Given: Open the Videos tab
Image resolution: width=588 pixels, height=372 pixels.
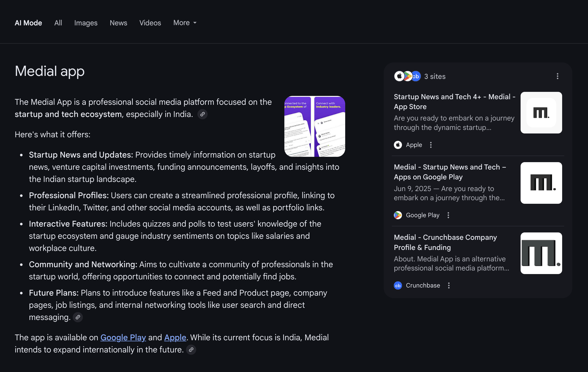Looking at the screenshot, I should point(150,23).
